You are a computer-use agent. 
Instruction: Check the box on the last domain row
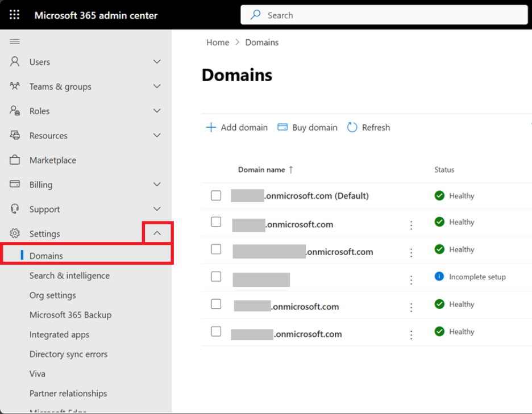pos(216,331)
